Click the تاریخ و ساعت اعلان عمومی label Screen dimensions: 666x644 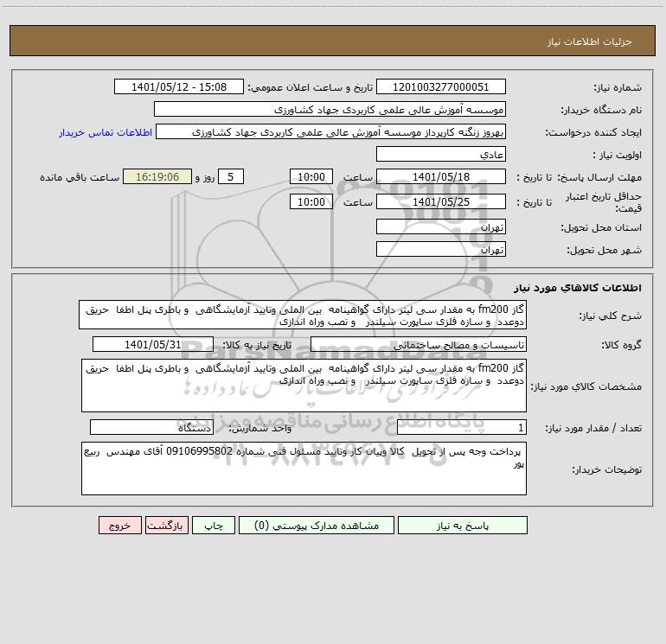pos(311,87)
